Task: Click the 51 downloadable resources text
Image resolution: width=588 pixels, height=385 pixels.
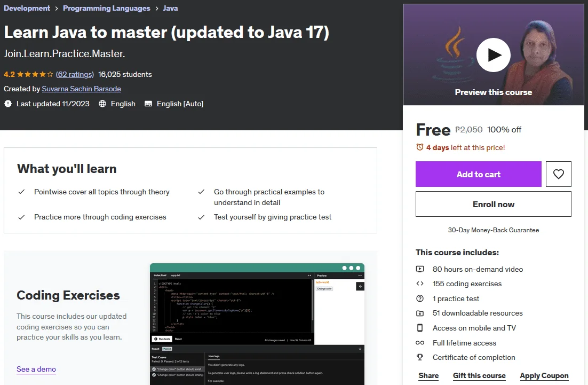Action: pyautogui.click(x=478, y=313)
